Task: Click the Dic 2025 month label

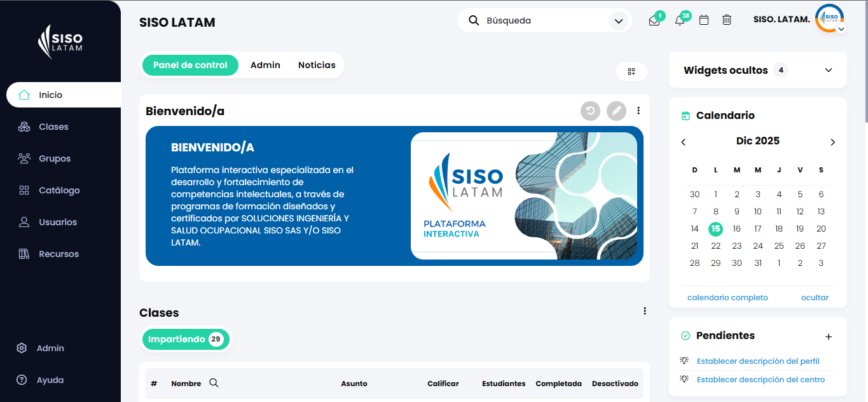Action: pyautogui.click(x=758, y=141)
